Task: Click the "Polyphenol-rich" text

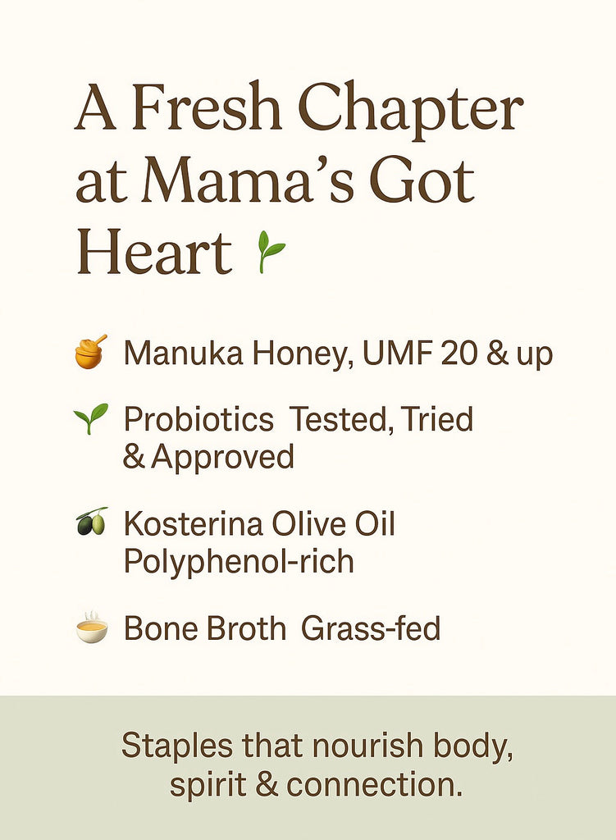Action: (239, 561)
